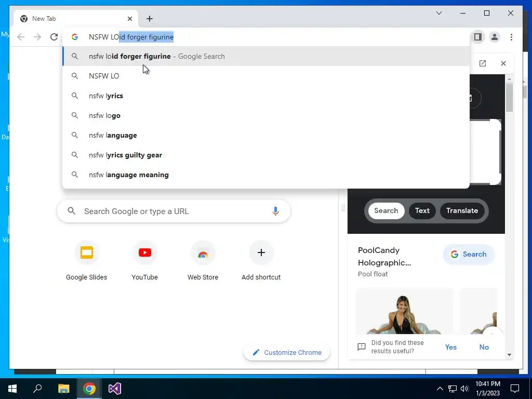The height and width of the screenshot is (399, 532).
Task: Select suggestion 'nsfw language'
Action: click(267, 135)
